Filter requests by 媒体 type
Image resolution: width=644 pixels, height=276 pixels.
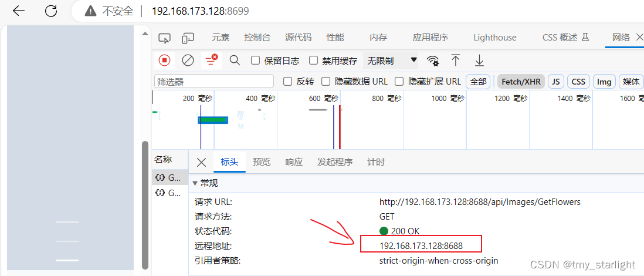click(x=631, y=82)
